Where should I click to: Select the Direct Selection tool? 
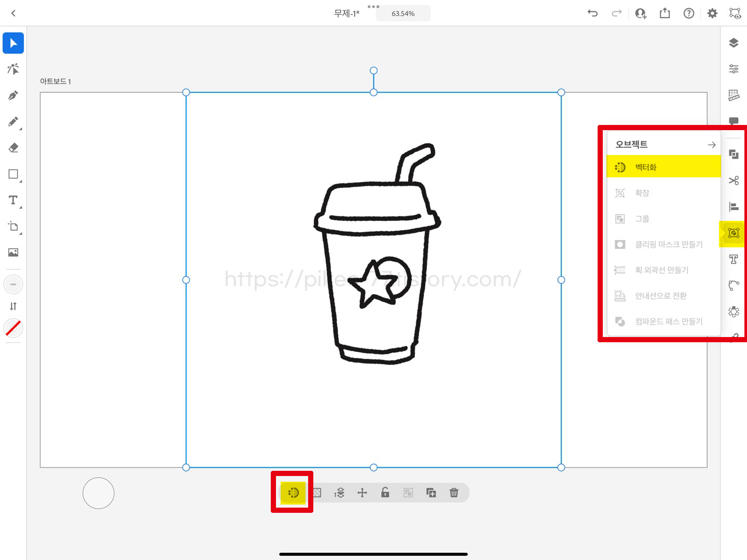click(13, 69)
